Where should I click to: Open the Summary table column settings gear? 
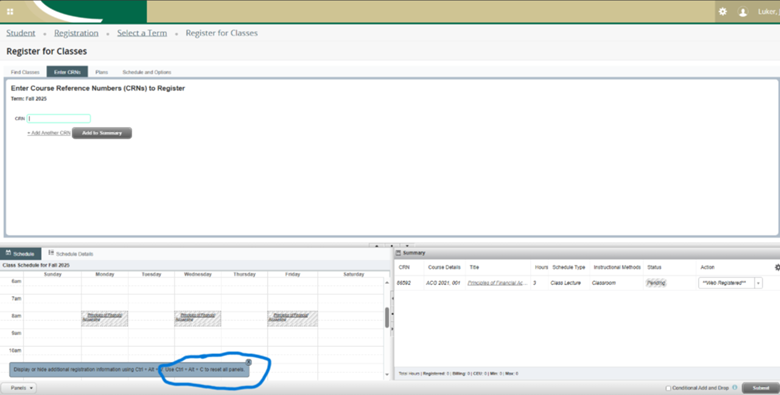click(x=777, y=267)
